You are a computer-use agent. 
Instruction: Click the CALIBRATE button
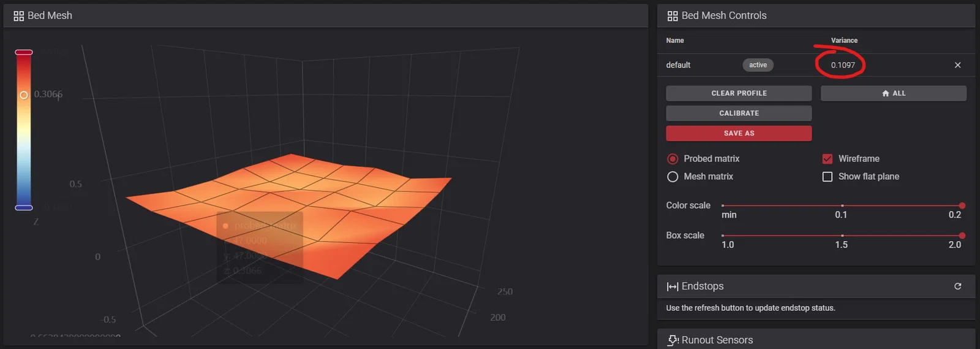[x=739, y=113]
